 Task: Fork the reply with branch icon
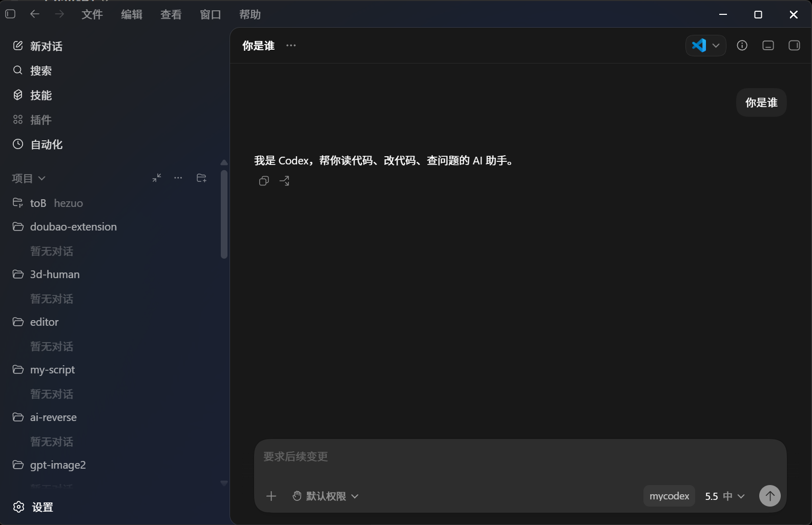pyautogui.click(x=284, y=181)
